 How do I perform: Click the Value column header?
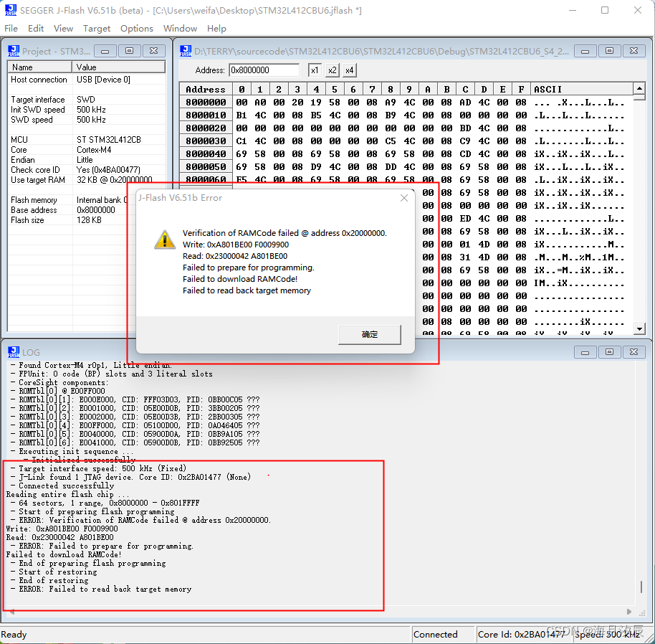[119, 67]
